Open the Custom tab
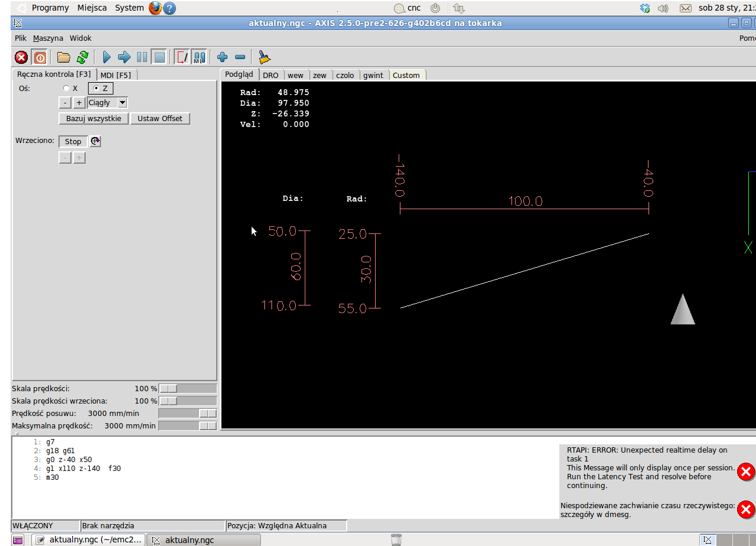Image resolution: width=756 pixels, height=546 pixels. (x=406, y=75)
